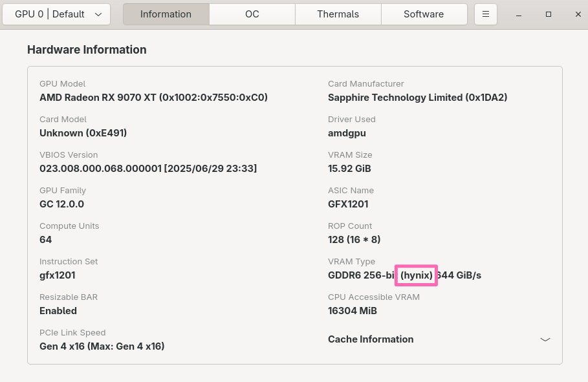Open the Thermals tab
This screenshot has width=588, height=382.
pyautogui.click(x=338, y=14)
